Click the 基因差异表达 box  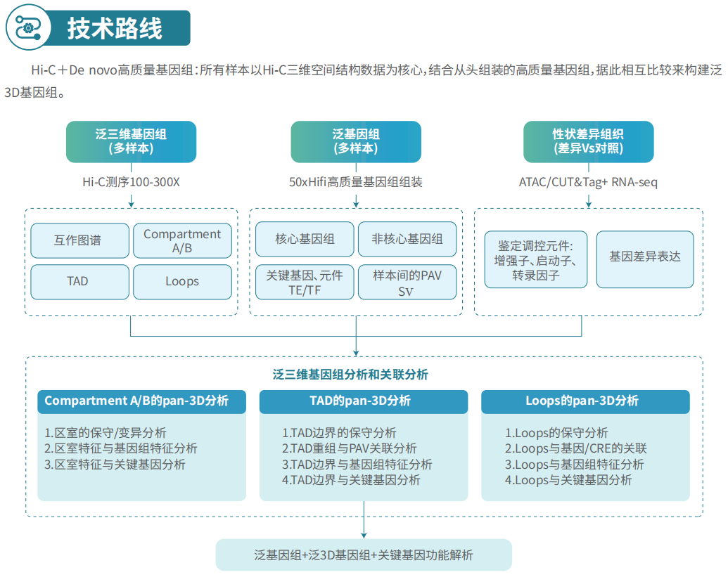[645, 260]
